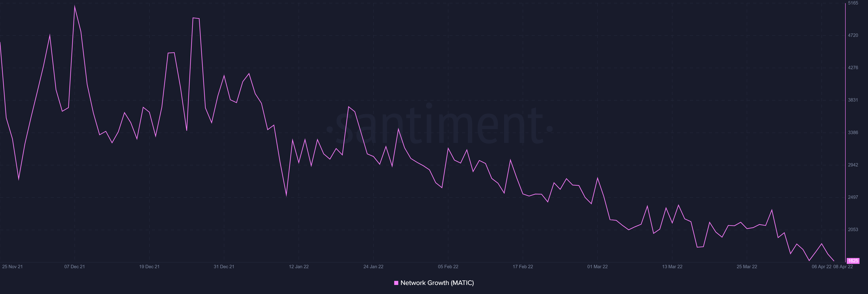The height and width of the screenshot is (294, 868).
Task: Click the 19 Dec 21 axis label
Action: point(149,267)
